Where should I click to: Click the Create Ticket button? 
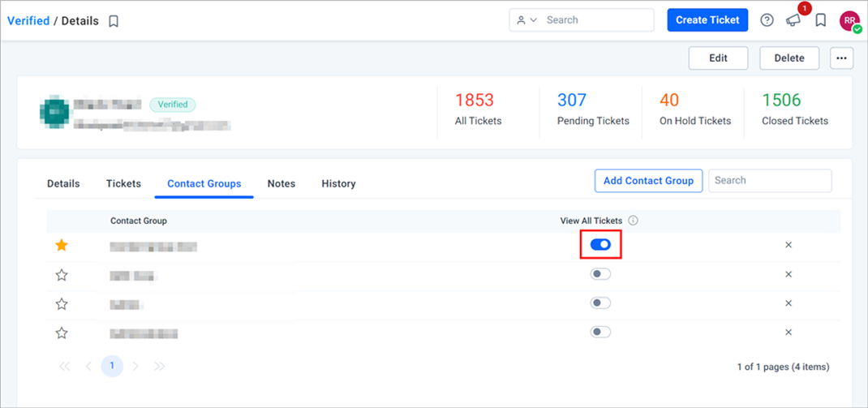[707, 20]
